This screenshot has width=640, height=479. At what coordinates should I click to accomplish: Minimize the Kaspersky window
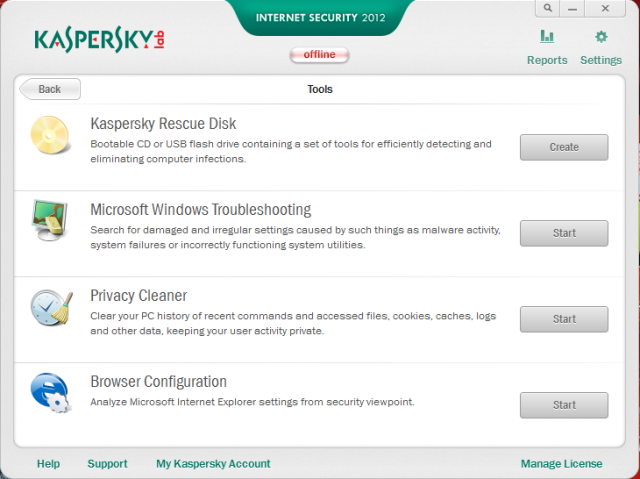click(x=572, y=8)
